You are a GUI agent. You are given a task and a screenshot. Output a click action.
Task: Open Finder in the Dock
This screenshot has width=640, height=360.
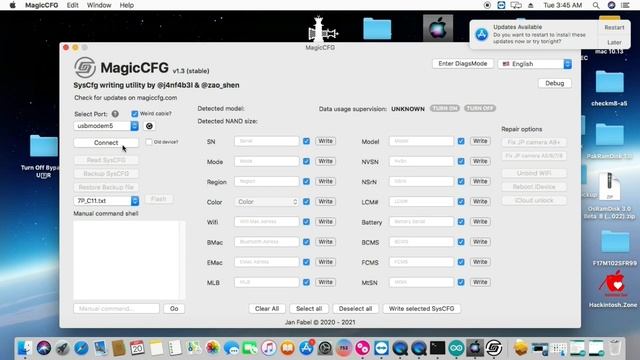click(25, 348)
